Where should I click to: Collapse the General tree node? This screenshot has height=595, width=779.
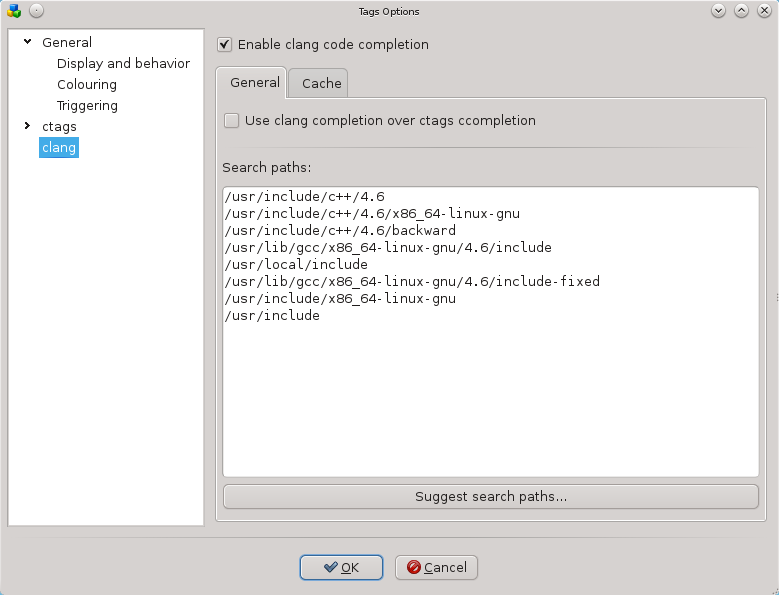(28, 42)
